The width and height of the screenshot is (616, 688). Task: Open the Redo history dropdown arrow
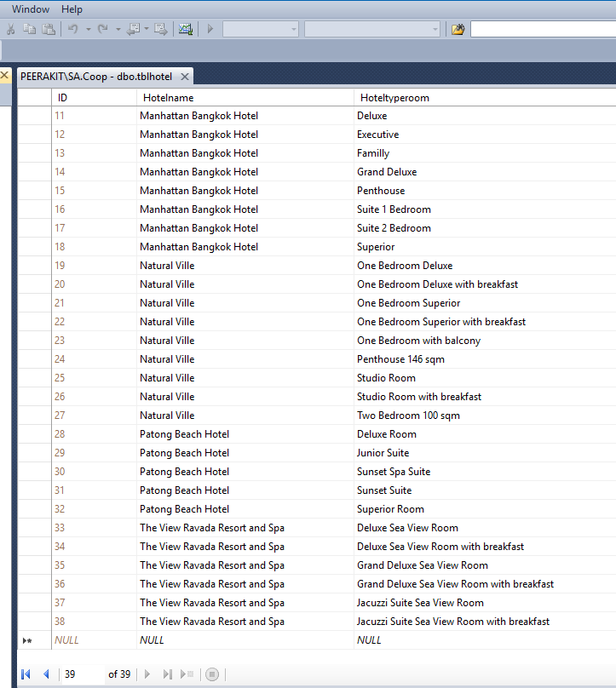coord(118,30)
